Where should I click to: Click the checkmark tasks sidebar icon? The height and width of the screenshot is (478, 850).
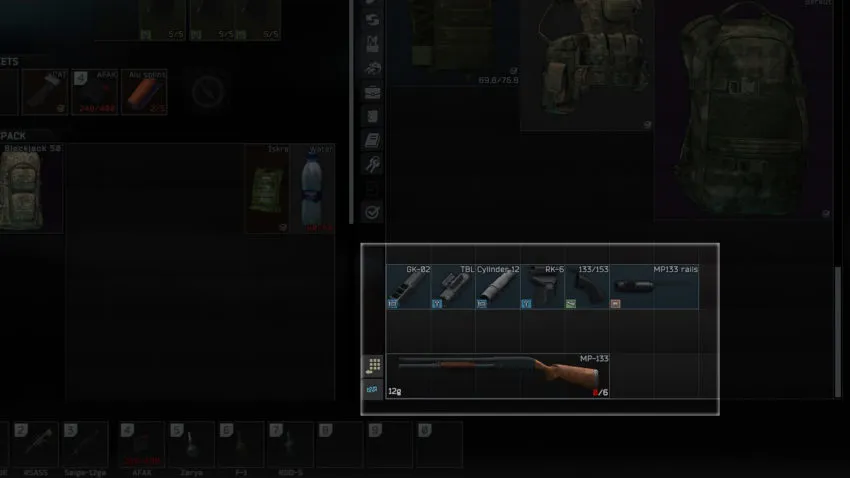372,212
